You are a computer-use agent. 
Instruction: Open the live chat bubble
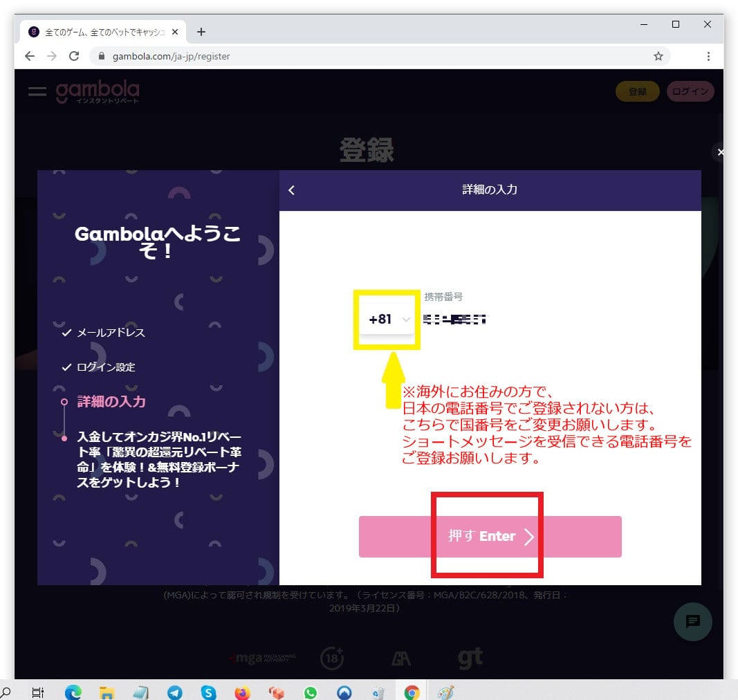pyautogui.click(x=692, y=621)
